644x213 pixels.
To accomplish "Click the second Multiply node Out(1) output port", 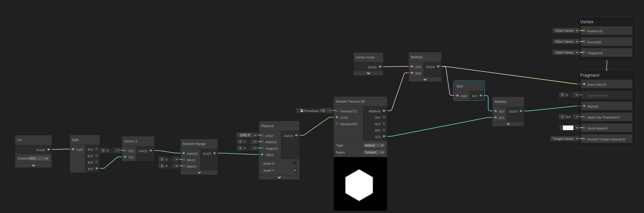I will [521, 111].
